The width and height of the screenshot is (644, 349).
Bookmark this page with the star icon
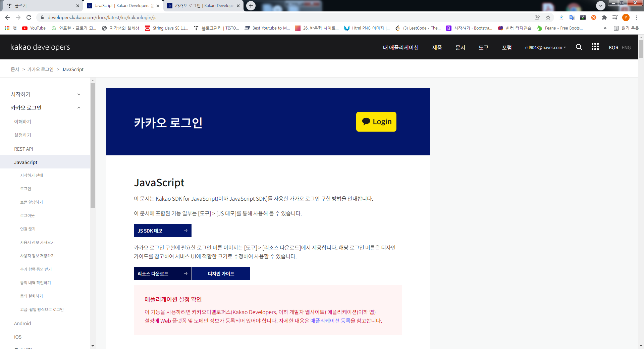(x=548, y=17)
